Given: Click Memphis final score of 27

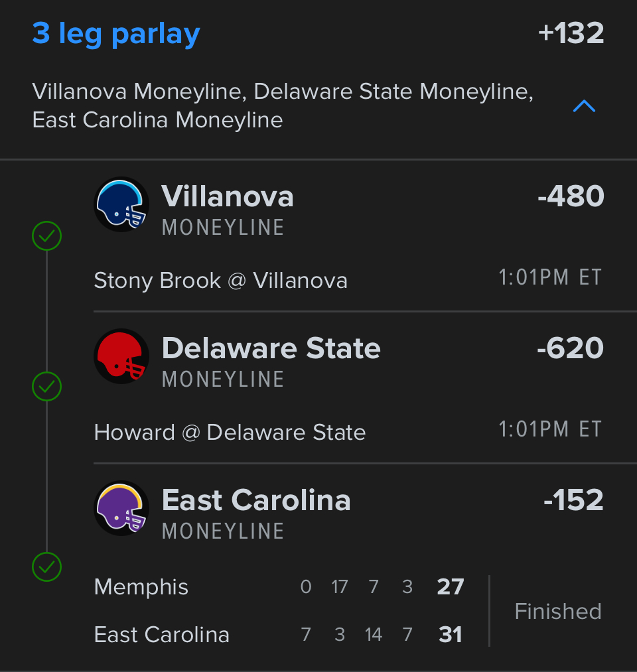Looking at the screenshot, I should [x=451, y=587].
